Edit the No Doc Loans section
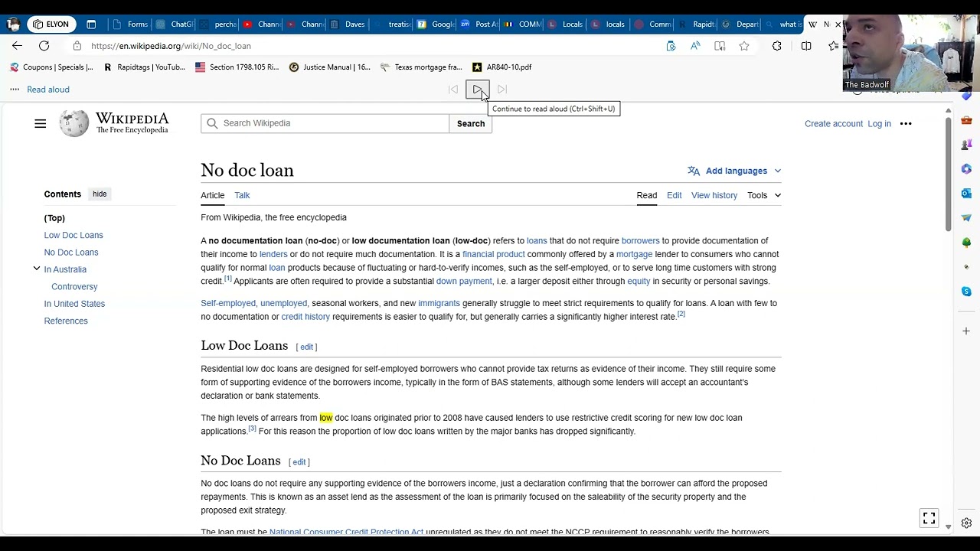Image resolution: width=980 pixels, height=551 pixels. point(299,461)
